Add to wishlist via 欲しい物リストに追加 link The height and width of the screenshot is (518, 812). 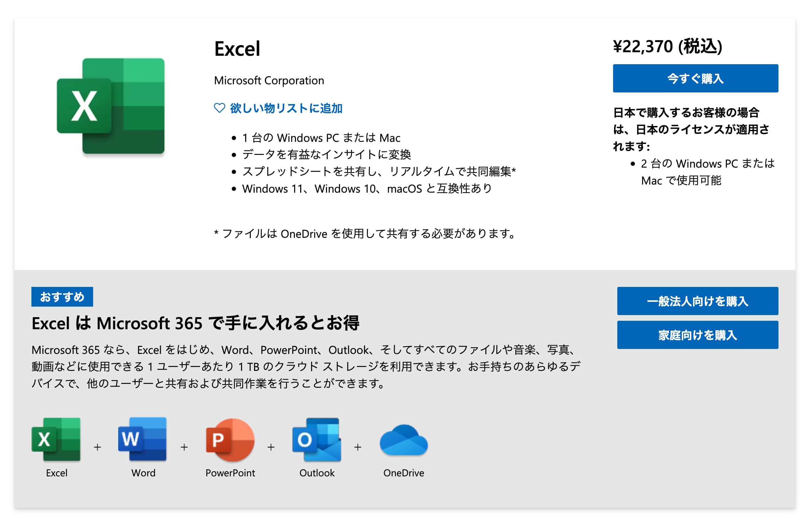[x=286, y=108]
